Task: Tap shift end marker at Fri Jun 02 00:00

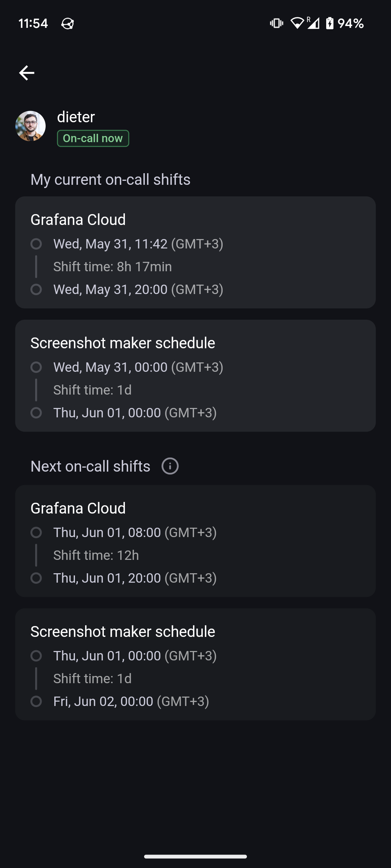Action: click(36, 701)
